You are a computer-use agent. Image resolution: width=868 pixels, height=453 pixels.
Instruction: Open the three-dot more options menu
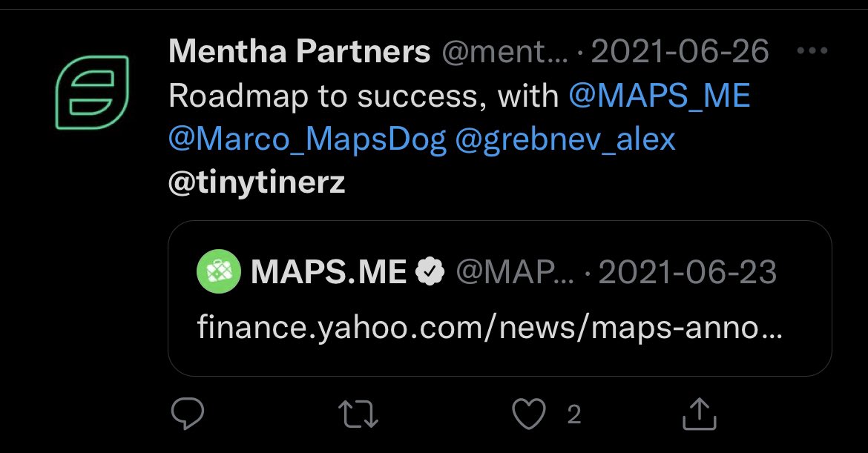click(811, 53)
